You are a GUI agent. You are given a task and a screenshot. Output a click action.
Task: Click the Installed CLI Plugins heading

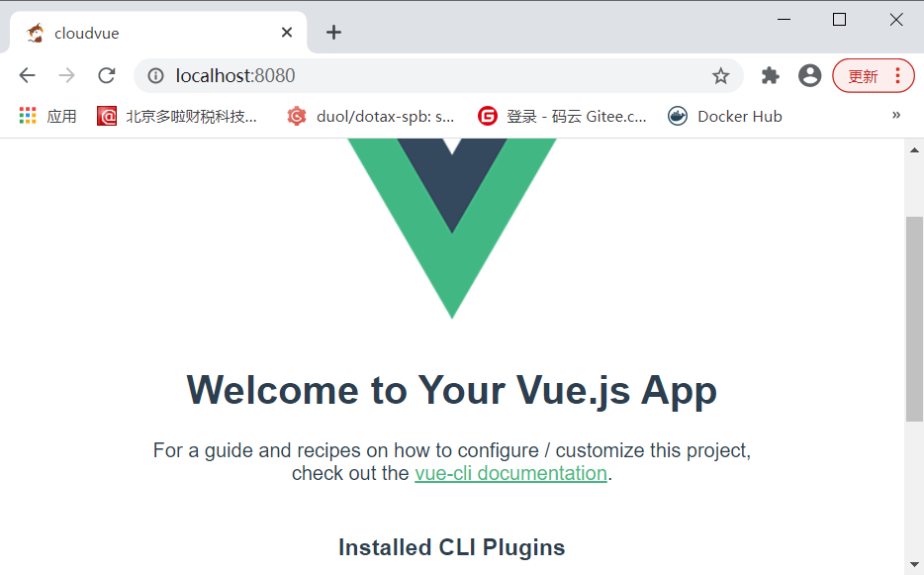click(x=452, y=547)
